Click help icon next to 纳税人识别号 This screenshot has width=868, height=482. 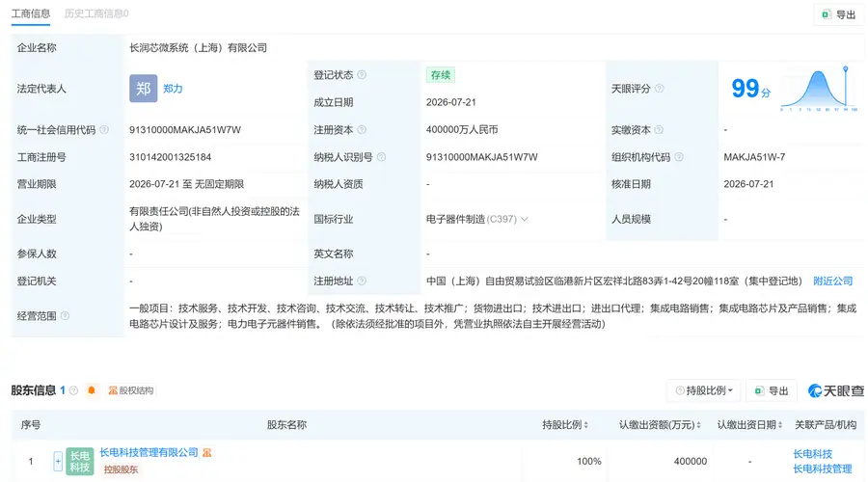pyautogui.click(x=381, y=157)
